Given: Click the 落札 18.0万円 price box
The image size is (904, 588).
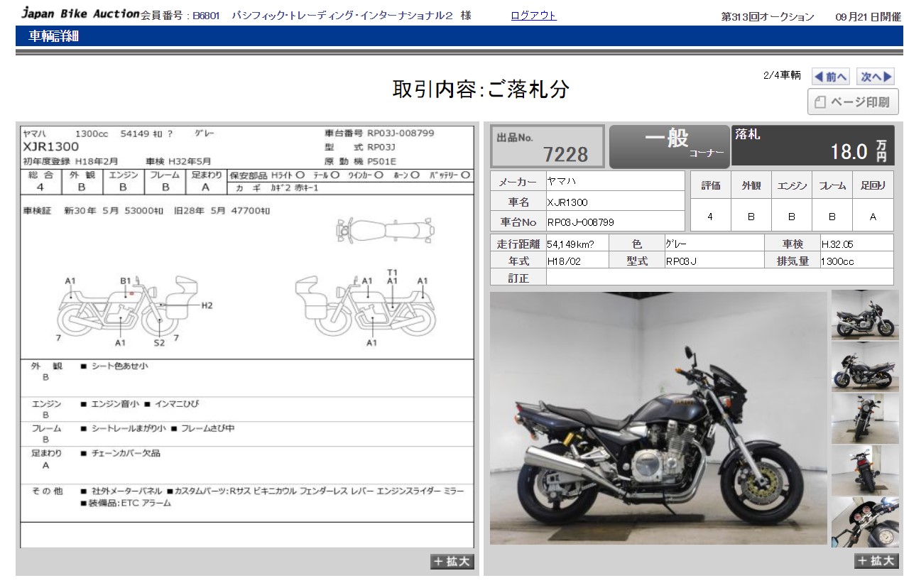Looking at the screenshot, I should pos(812,146).
